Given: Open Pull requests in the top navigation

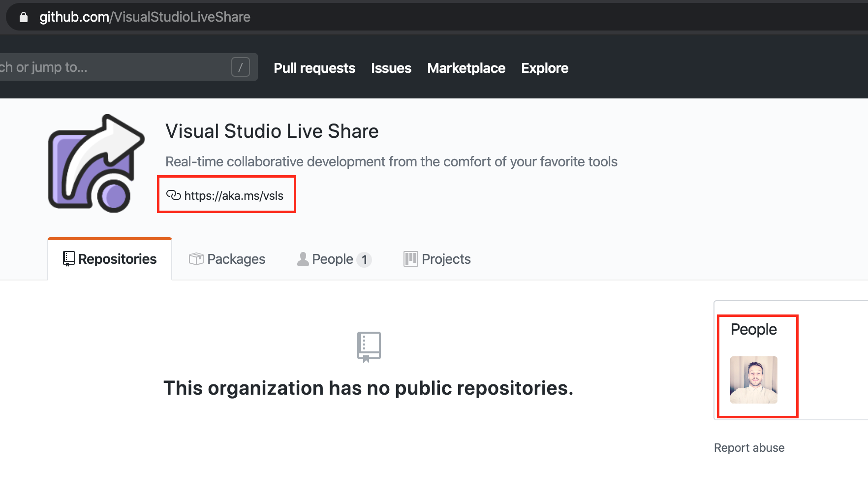Looking at the screenshot, I should (314, 68).
